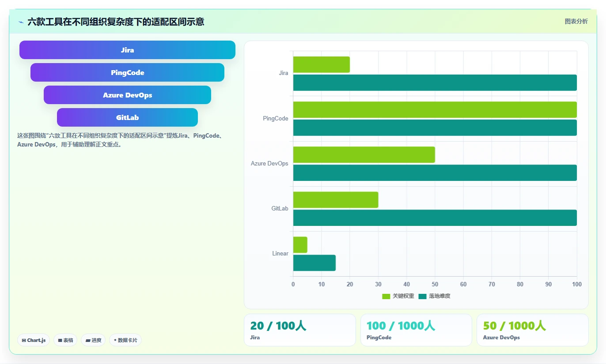Click PingCode's teal 落地难度 bar
Screen dimensions: 606x364
tap(435, 128)
